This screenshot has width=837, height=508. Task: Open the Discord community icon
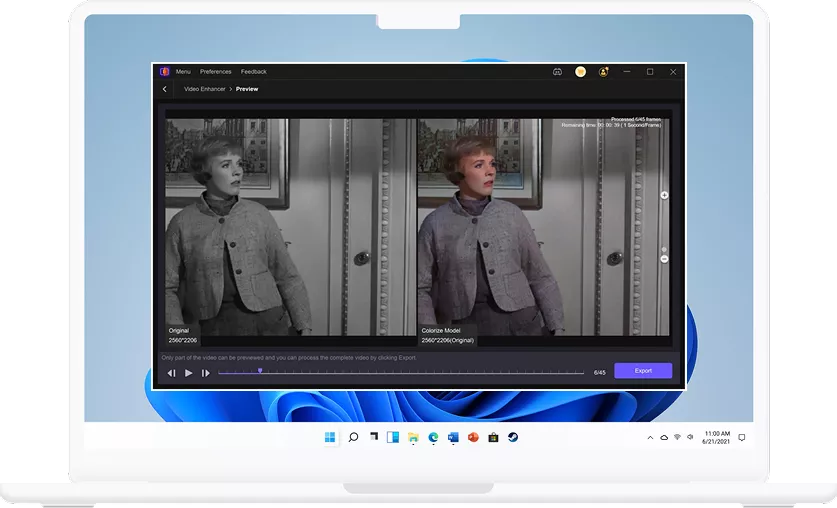click(557, 72)
